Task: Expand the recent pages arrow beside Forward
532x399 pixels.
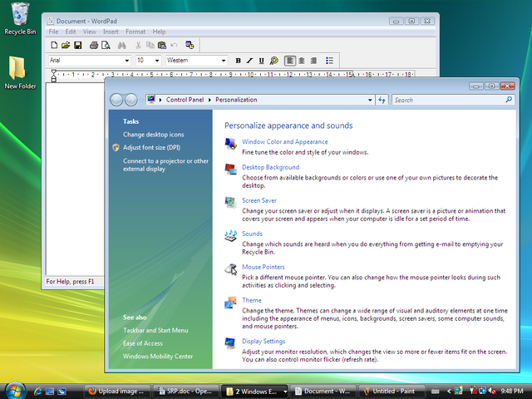Action: pos(141,100)
